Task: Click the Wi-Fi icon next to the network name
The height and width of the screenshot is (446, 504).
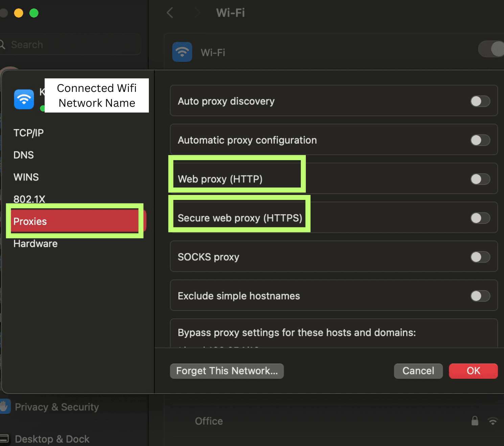Action: [x=24, y=99]
